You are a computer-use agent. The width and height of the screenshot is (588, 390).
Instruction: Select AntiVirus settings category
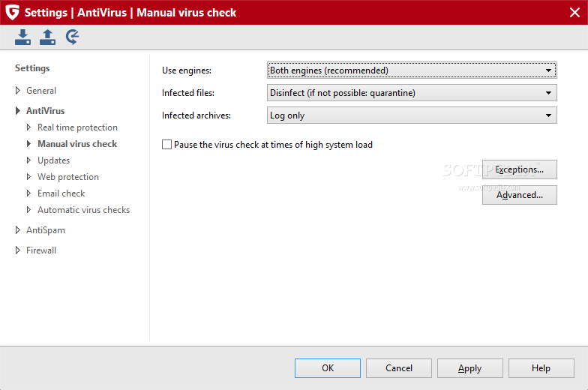pos(45,111)
